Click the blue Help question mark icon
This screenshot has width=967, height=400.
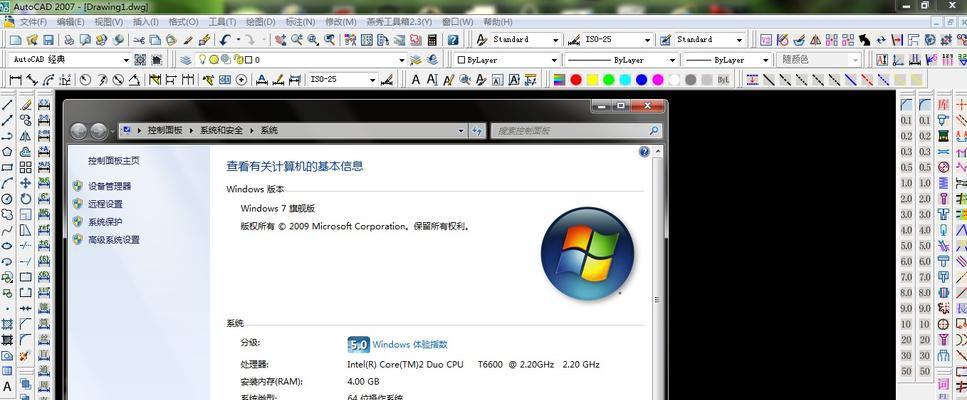(x=453, y=40)
